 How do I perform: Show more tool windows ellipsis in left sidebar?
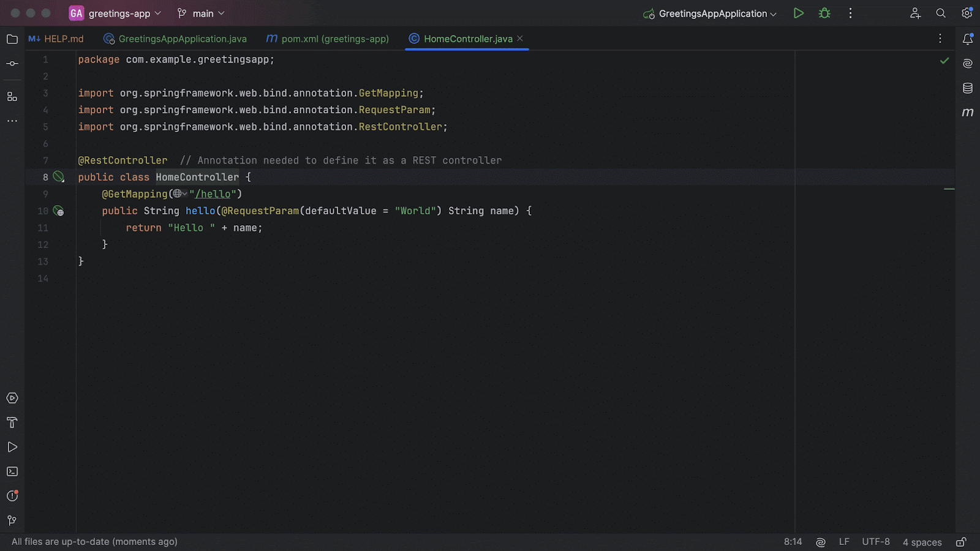pyautogui.click(x=12, y=121)
